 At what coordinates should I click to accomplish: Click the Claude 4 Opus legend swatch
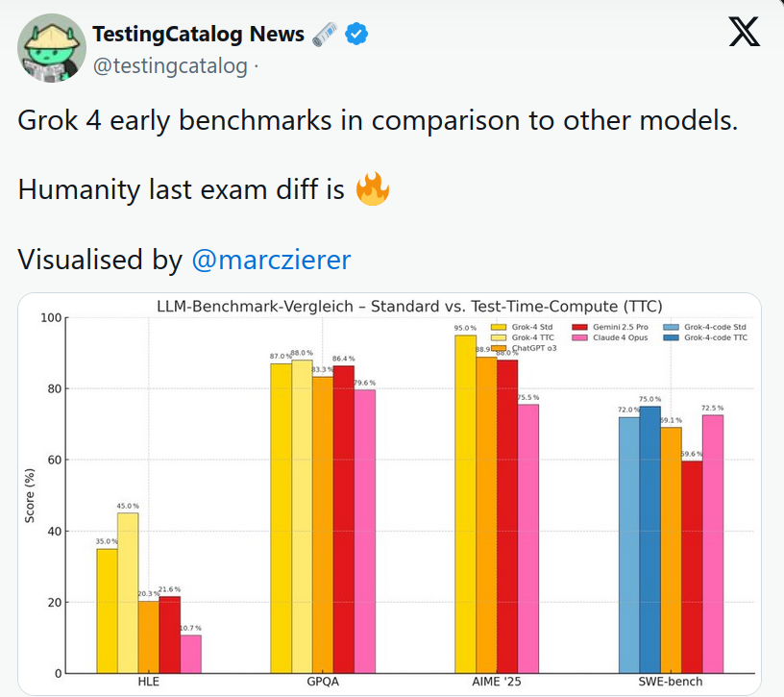[581, 337]
